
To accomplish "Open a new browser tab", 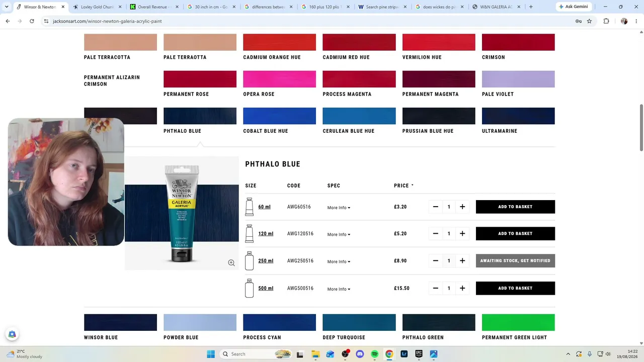I will [x=531, y=7].
